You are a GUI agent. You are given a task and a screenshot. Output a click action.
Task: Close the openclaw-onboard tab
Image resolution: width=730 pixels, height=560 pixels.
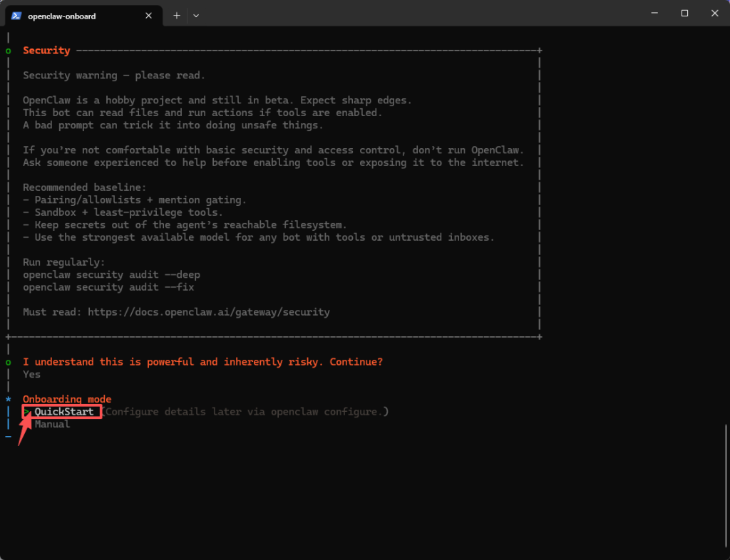pos(148,16)
